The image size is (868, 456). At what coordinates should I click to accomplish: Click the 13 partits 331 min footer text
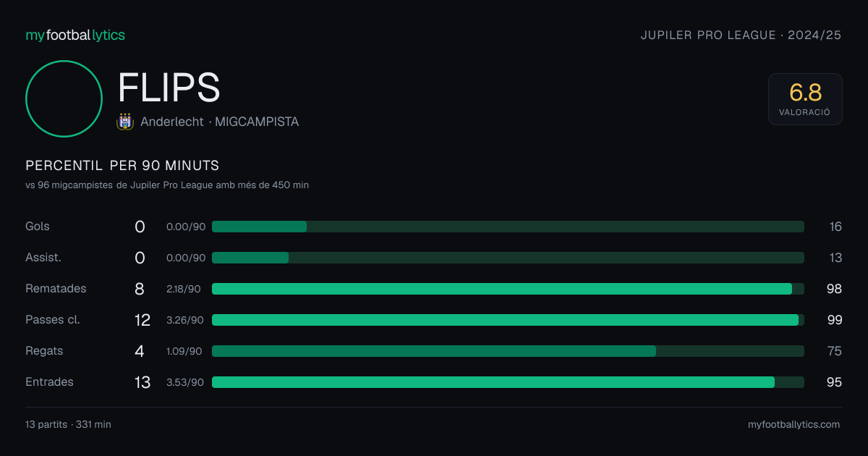pos(68,424)
